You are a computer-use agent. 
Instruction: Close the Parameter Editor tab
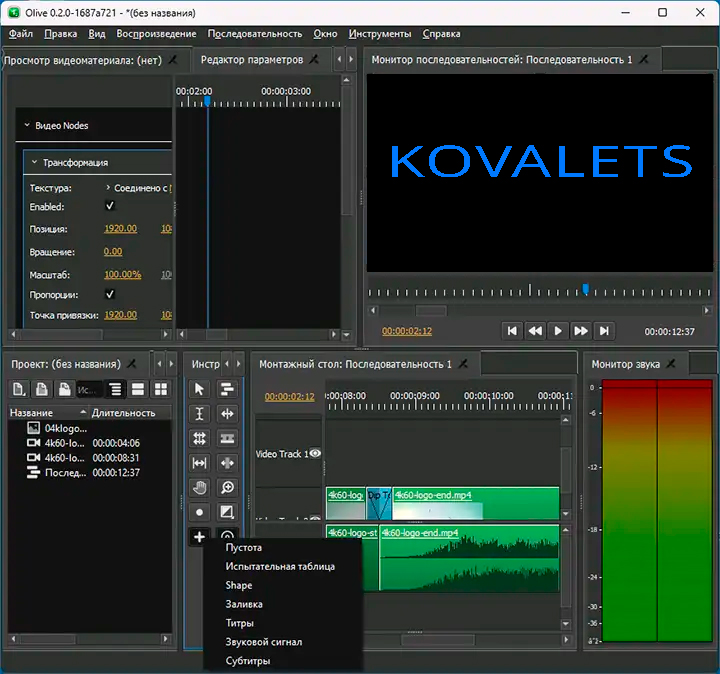(314, 59)
